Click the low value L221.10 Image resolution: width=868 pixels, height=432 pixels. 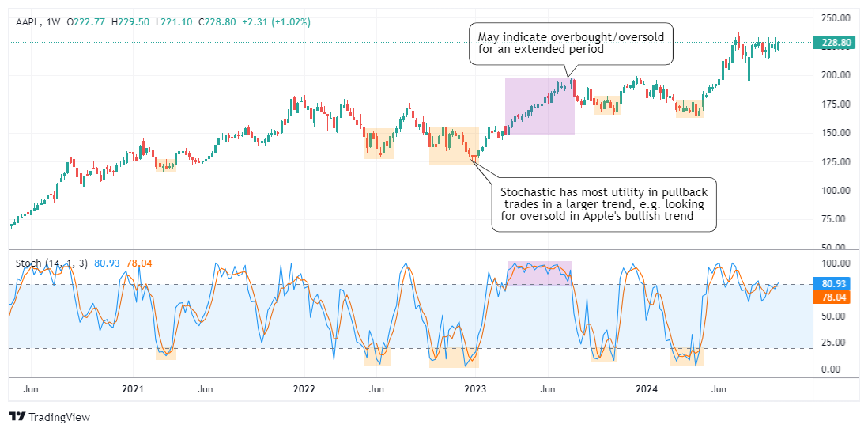click(x=175, y=22)
